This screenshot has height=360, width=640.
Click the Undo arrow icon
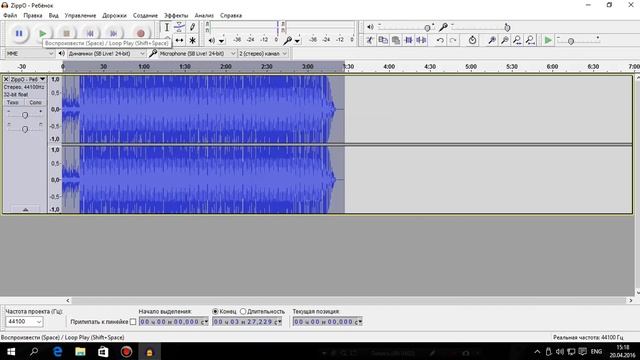click(x=440, y=40)
